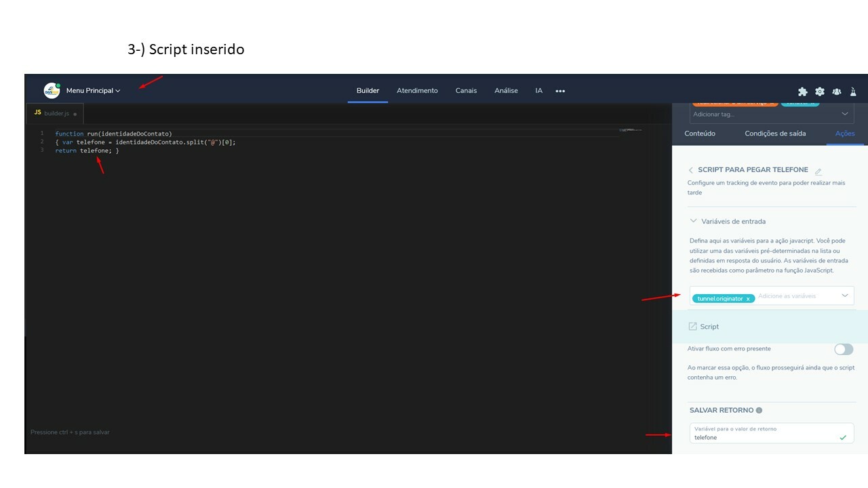Open the Menu Principal dropdown
The width and height of the screenshot is (868, 488).
click(x=94, y=91)
